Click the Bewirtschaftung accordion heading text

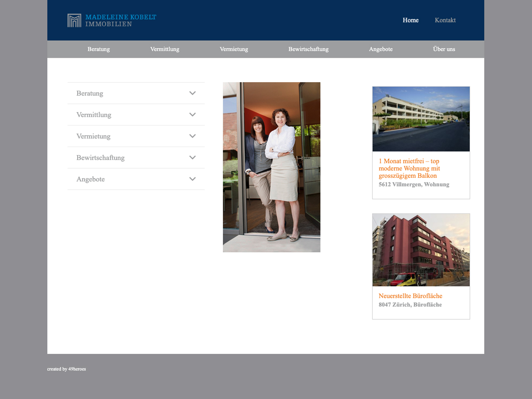[100, 158]
